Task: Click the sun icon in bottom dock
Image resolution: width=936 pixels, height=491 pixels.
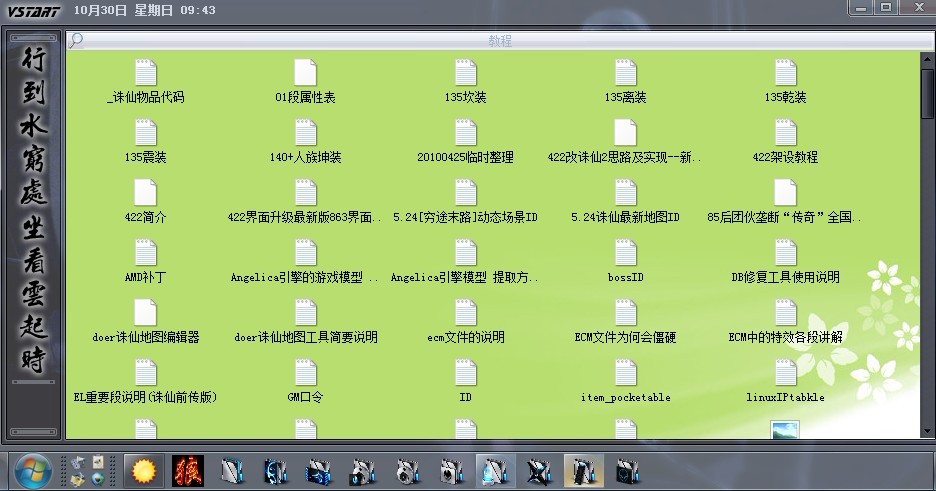Action: click(145, 469)
